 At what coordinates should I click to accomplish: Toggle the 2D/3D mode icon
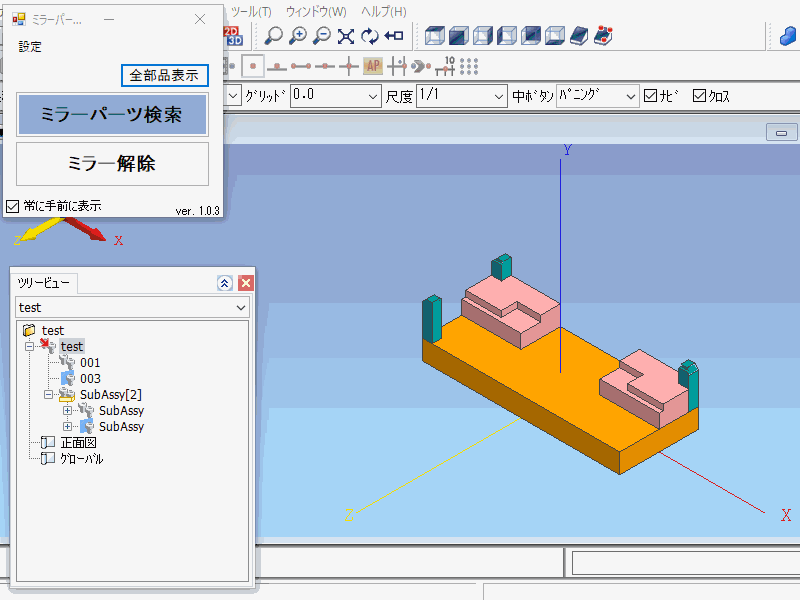click(234, 36)
